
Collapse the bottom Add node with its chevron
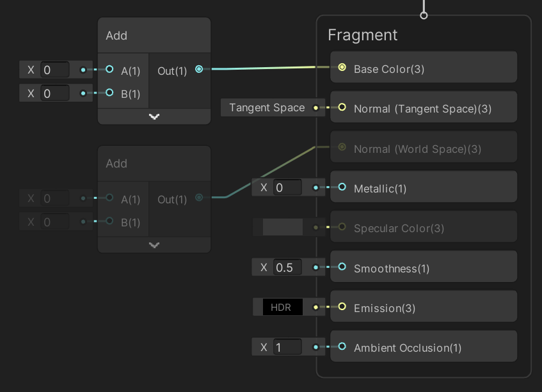tap(154, 244)
